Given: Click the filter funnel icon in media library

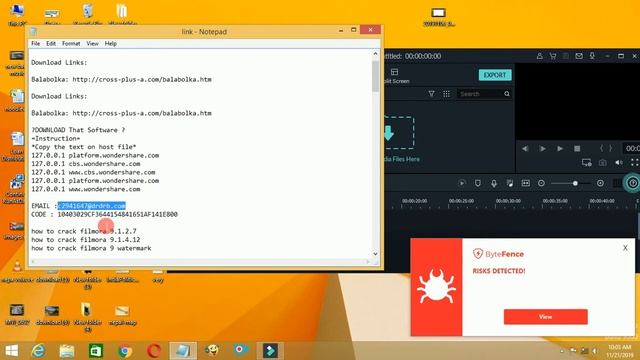Looking at the screenshot, I should [x=431, y=94].
